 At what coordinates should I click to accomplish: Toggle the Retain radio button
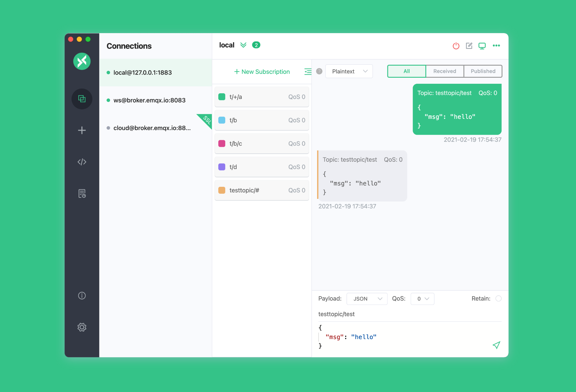(x=499, y=298)
